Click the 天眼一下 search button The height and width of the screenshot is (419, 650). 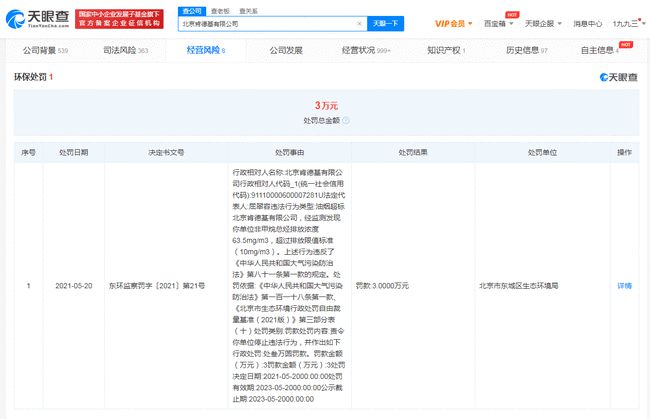coord(386,22)
